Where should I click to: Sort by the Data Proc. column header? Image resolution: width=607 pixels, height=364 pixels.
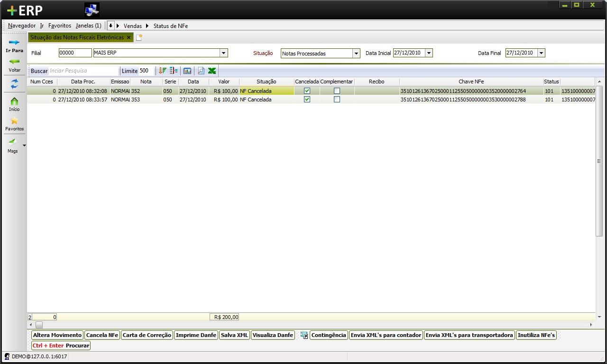point(83,82)
